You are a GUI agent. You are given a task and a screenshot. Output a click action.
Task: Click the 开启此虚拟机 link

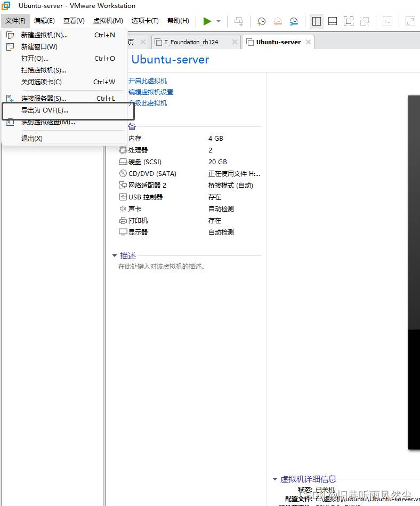click(x=148, y=81)
